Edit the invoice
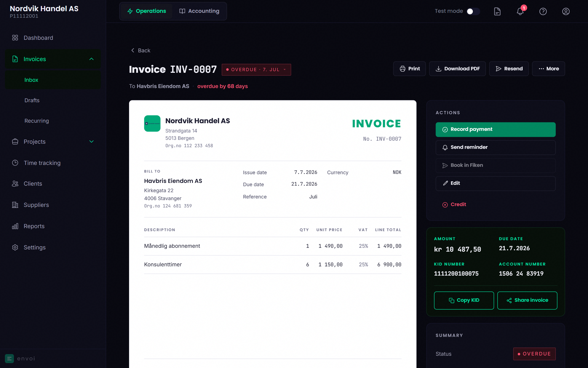Image resolution: width=588 pixels, height=368 pixels. pyautogui.click(x=495, y=183)
